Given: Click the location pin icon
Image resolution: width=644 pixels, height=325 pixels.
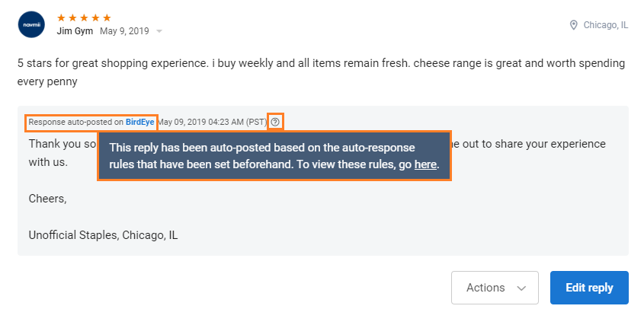Looking at the screenshot, I should 574,25.
